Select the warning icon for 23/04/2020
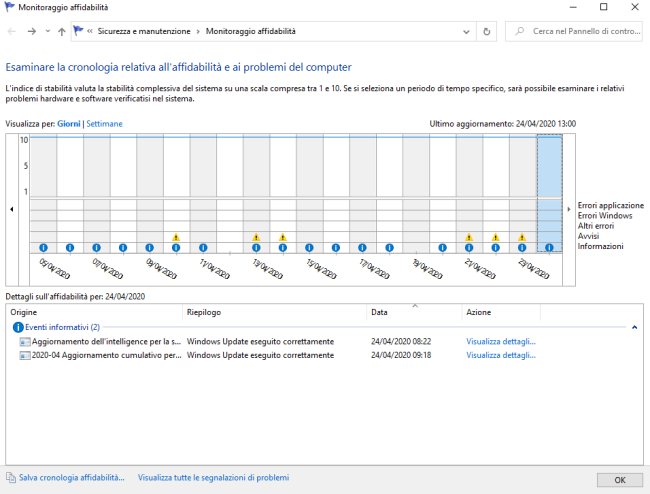The image size is (650, 494). coord(522,237)
